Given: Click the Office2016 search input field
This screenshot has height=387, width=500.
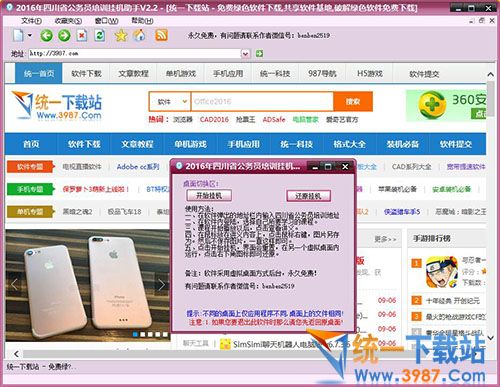Looking at the screenshot, I should (262, 101).
